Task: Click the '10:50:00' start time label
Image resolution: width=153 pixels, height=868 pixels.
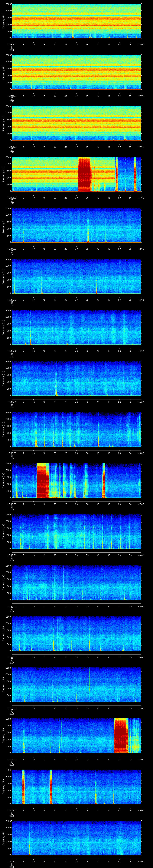Action: tap(12, 708)
